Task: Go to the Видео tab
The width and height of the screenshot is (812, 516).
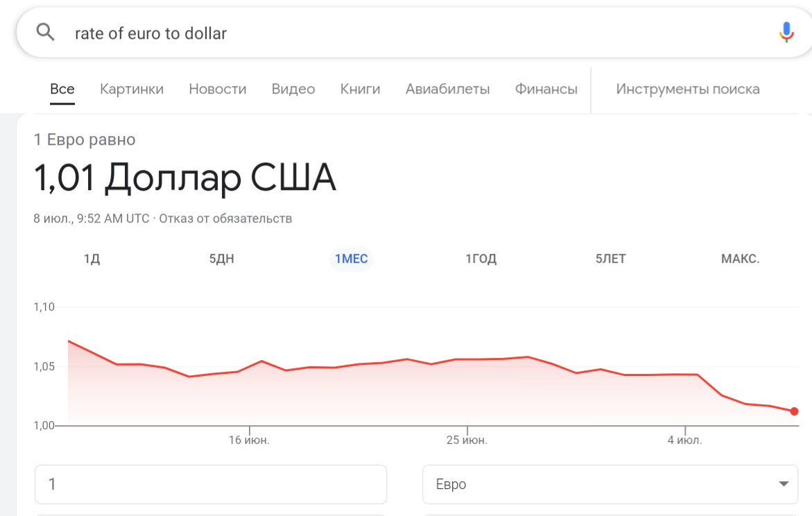Action: pos(293,89)
